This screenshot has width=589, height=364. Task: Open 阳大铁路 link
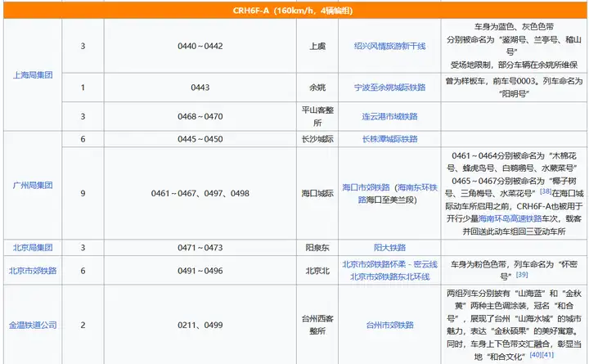pos(389,248)
